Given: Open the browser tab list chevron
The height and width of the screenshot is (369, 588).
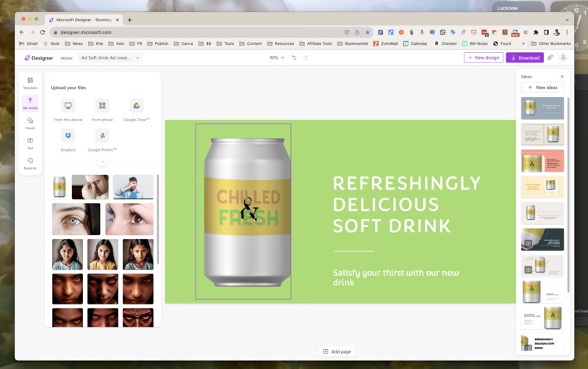Looking at the screenshot, I should tap(567, 20).
